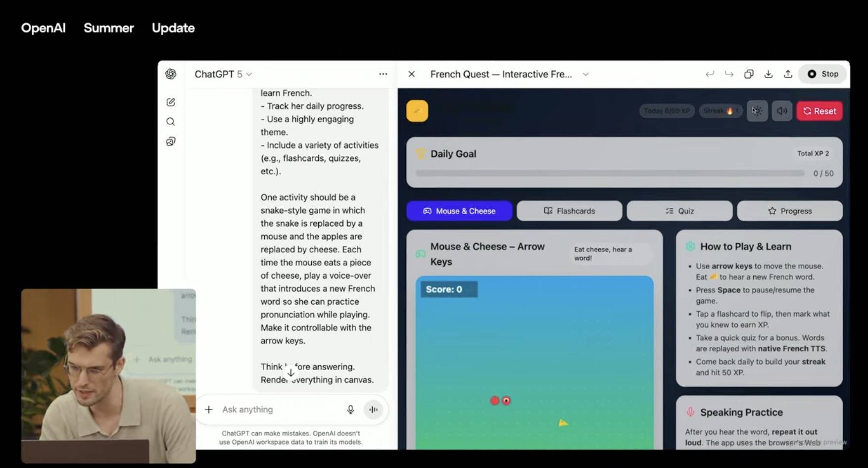The image size is (868, 468).
Task: Click the ChatGPT logo icon
Action: click(x=171, y=74)
